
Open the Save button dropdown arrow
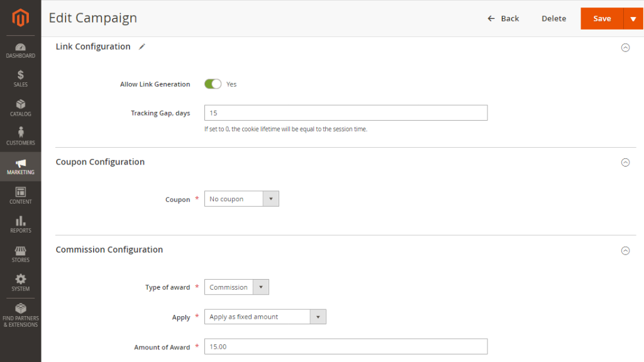[633, 18]
